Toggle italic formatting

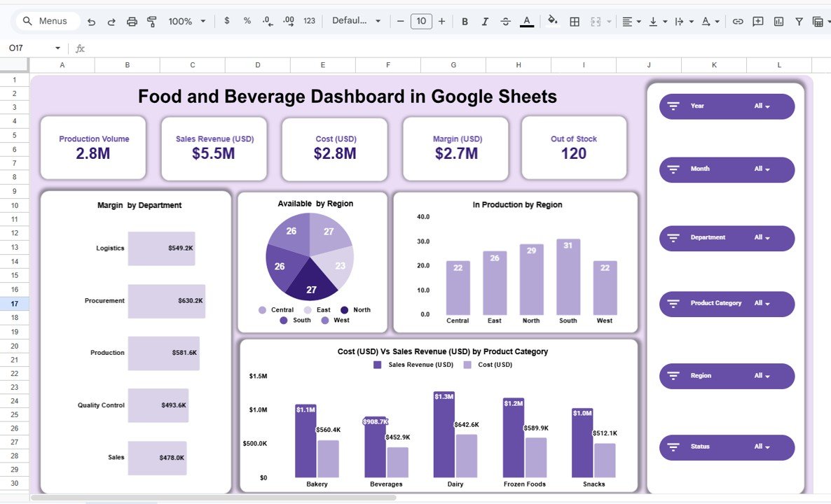485,21
